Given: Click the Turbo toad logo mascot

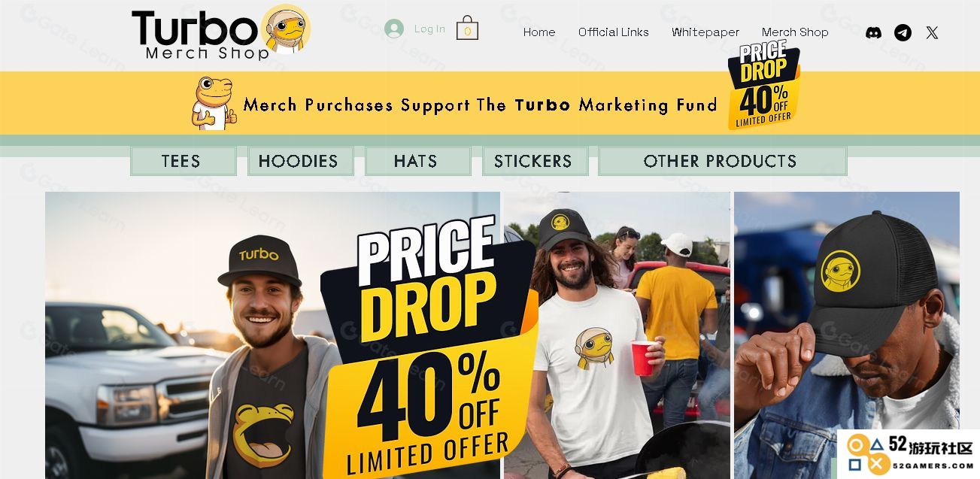Looking at the screenshot, I should coord(286,29).
